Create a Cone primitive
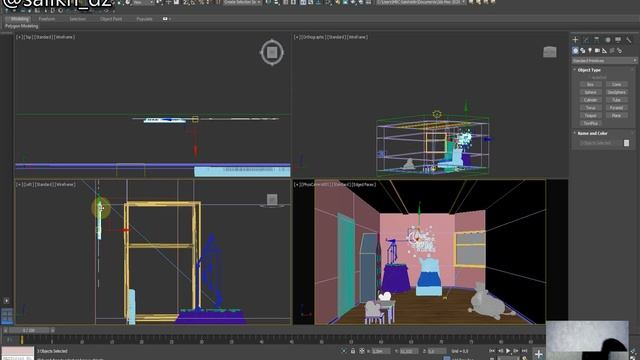This screenshot has width=640, height=360. point(616,84)
